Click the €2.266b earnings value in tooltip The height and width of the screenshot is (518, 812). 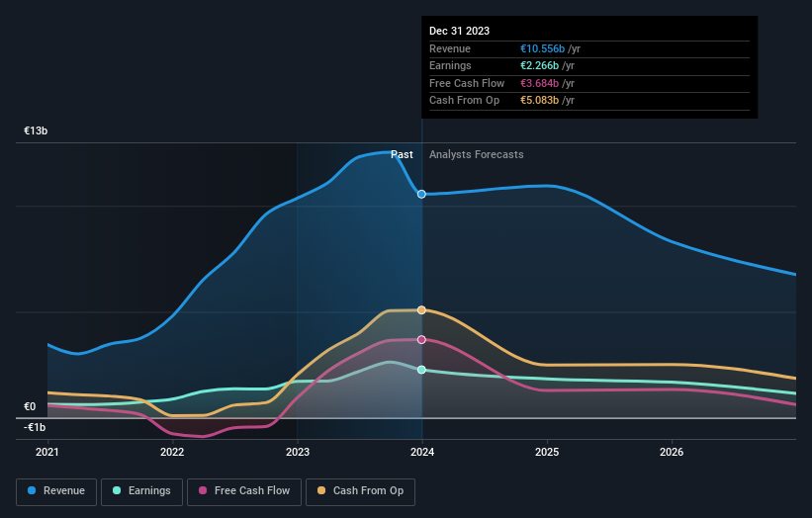pos(540,65)
